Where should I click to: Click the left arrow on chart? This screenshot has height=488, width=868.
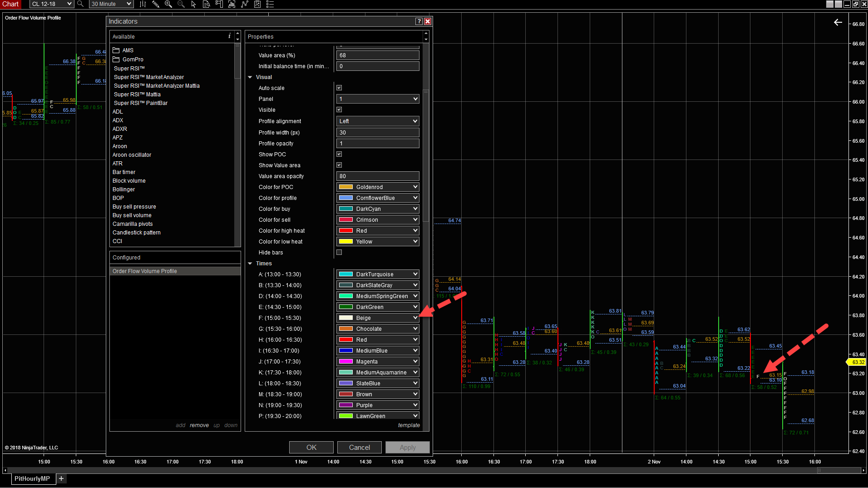[838, 22]
